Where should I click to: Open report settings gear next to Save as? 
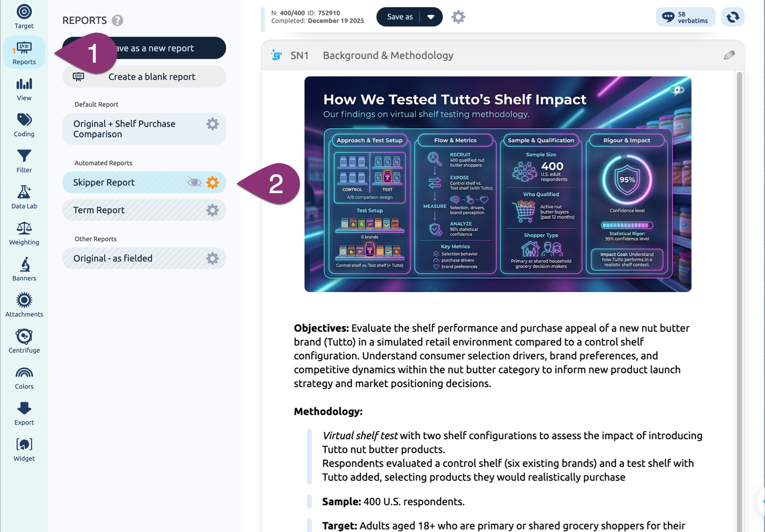pyautogui.click(x=458, y=17)
